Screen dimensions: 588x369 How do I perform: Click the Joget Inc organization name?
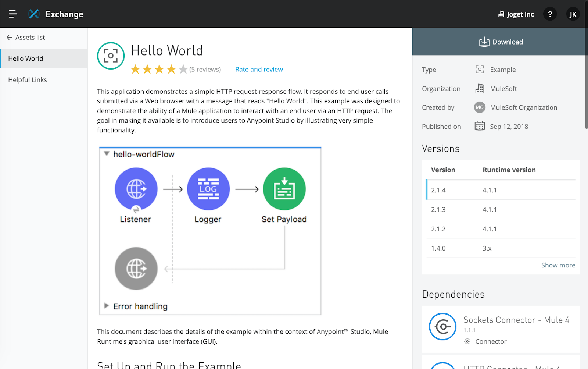coord(520,14)
